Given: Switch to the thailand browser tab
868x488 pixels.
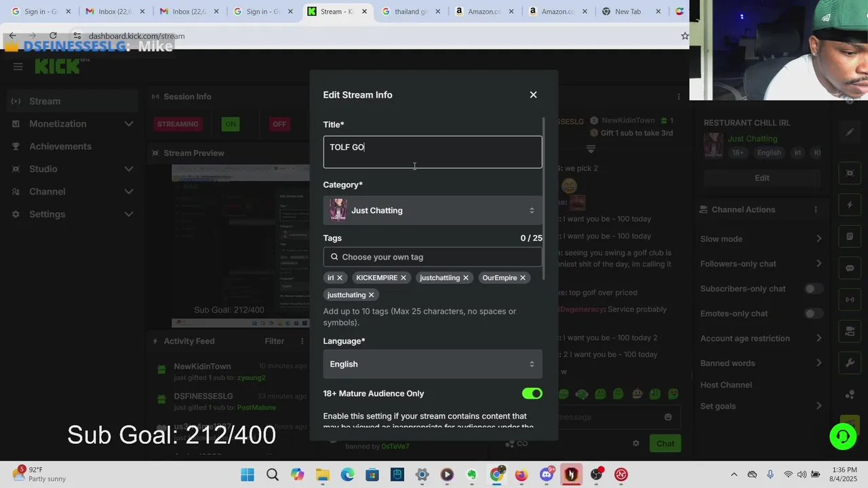Looking at the screenshot, I should point(411,12).
